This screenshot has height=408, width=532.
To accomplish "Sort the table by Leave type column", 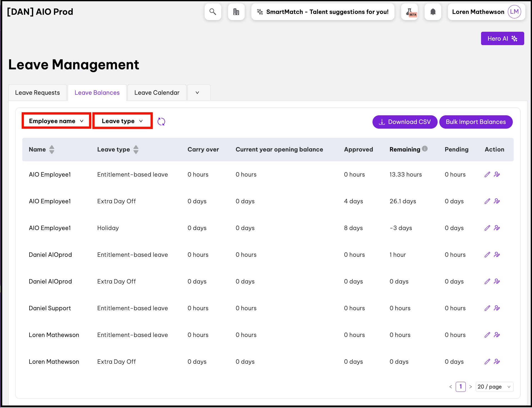I will (136, 150).
